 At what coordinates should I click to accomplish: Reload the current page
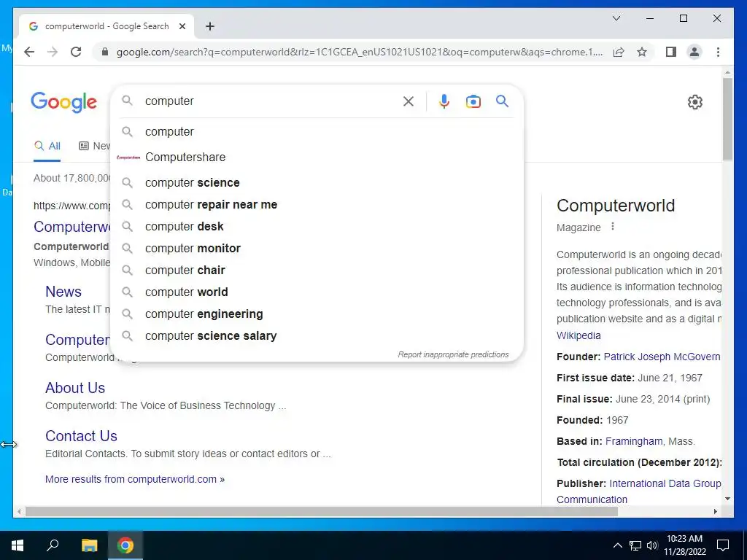tap(76, 52)
